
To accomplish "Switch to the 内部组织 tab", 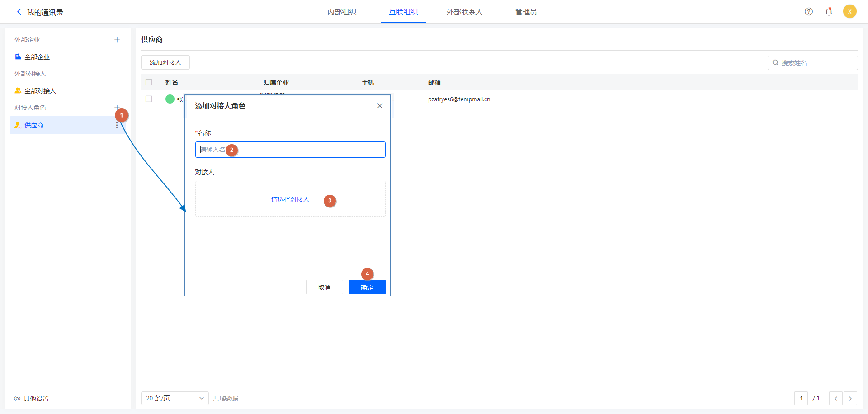I will point(342,12).
